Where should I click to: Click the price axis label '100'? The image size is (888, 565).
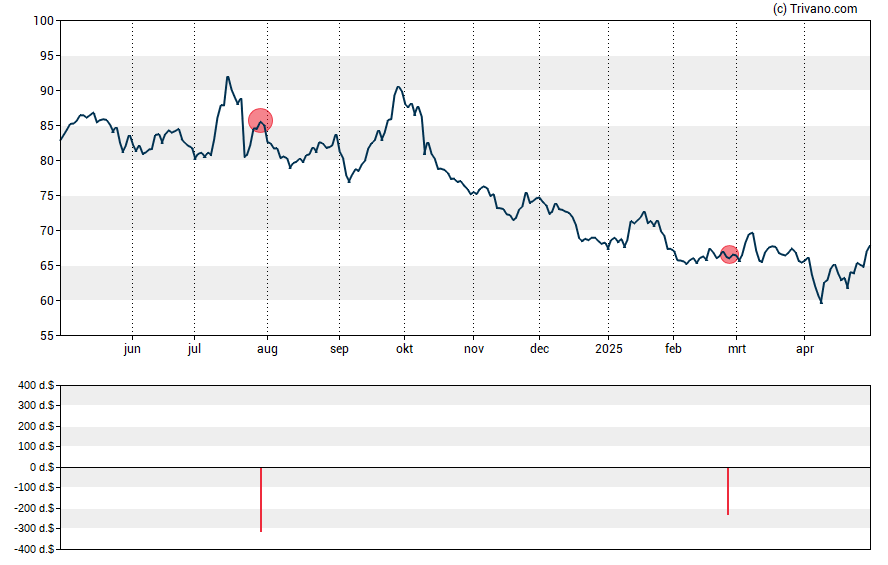(44, 21)
